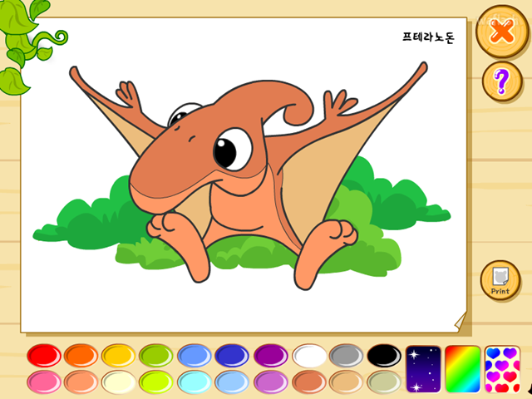The height and width of the screenshot is (399, 532).
Task: Select the starry night sky pattern
Action: tap(423, 369)
